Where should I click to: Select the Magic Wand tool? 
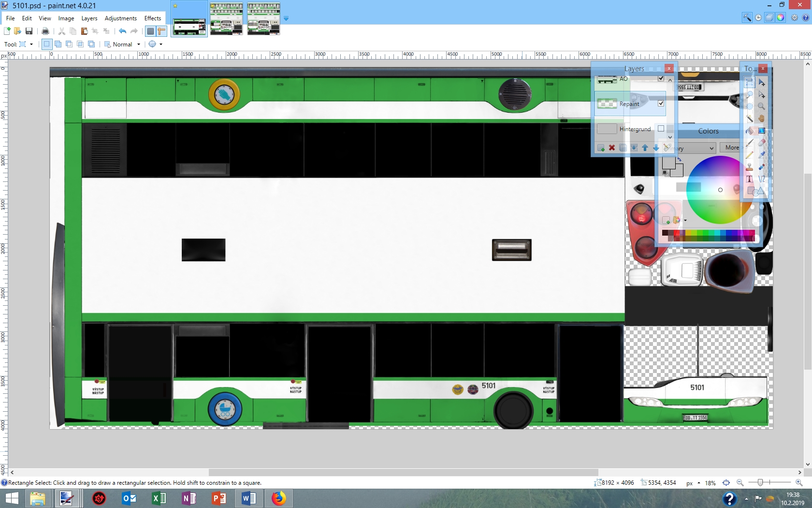point(750,119)
